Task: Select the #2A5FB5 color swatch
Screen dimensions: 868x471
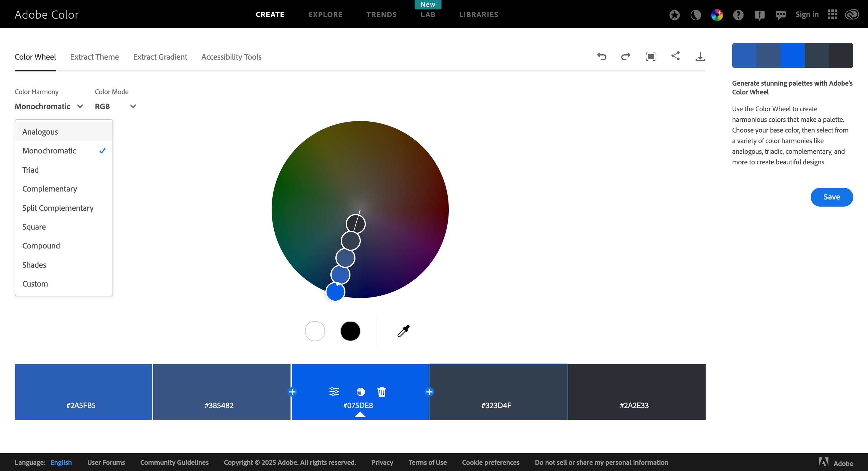Action: [83, 392]
